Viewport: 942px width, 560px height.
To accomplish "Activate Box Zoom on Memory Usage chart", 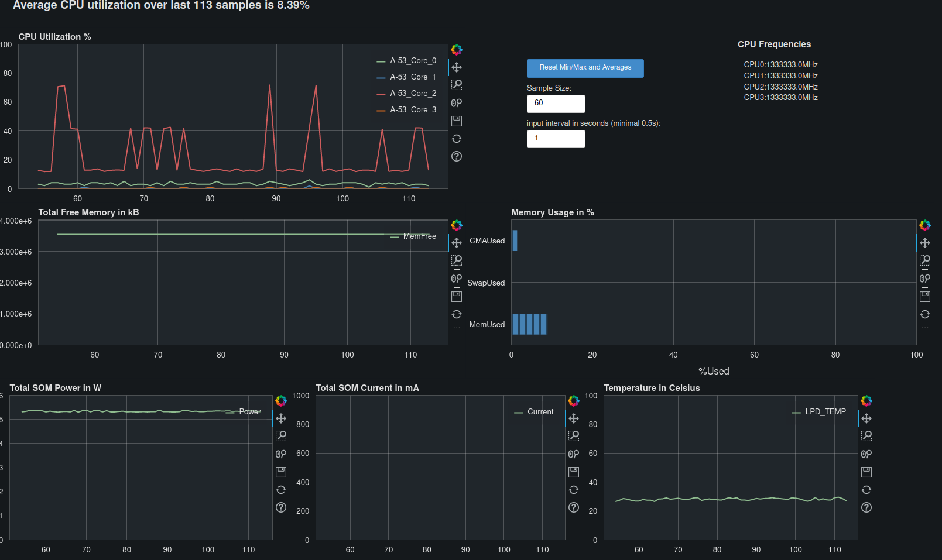I will (x=925, y=260).
